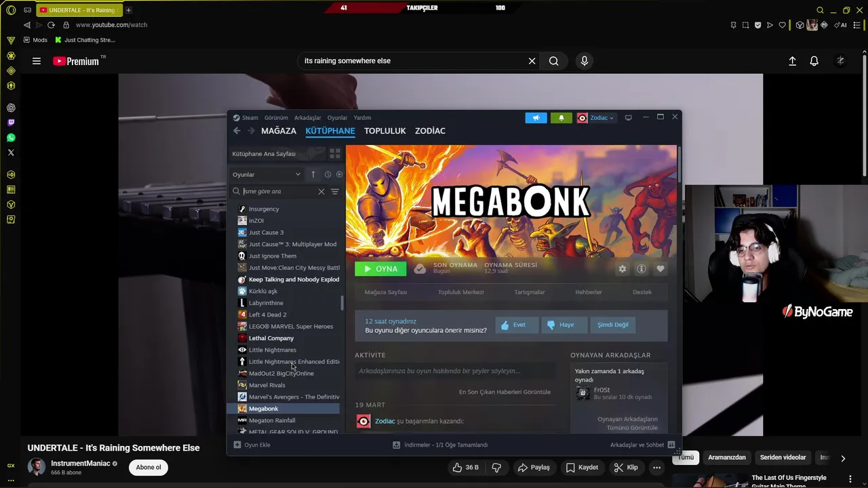Open options for The Last Of Us video
Screen dimensions: 868x488
(850, 479)
